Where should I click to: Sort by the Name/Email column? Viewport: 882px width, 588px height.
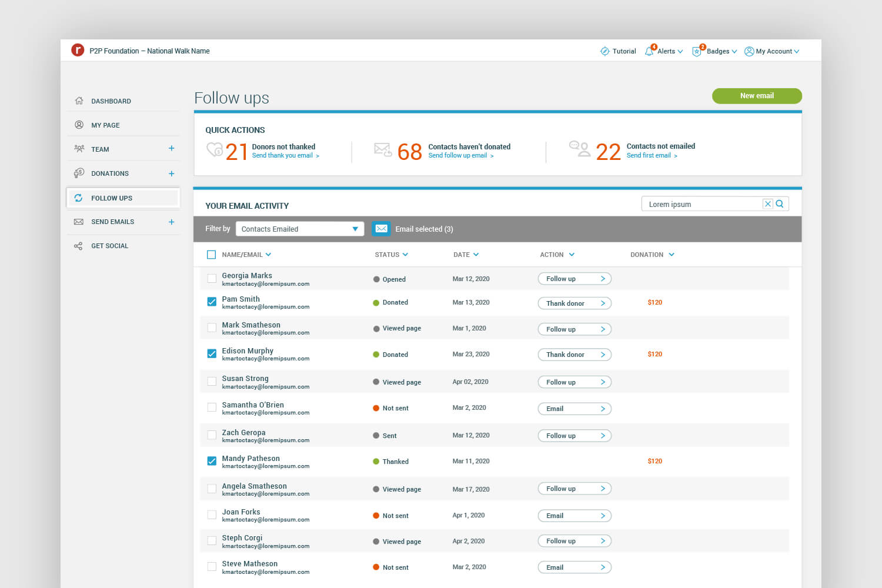[246, 255]
